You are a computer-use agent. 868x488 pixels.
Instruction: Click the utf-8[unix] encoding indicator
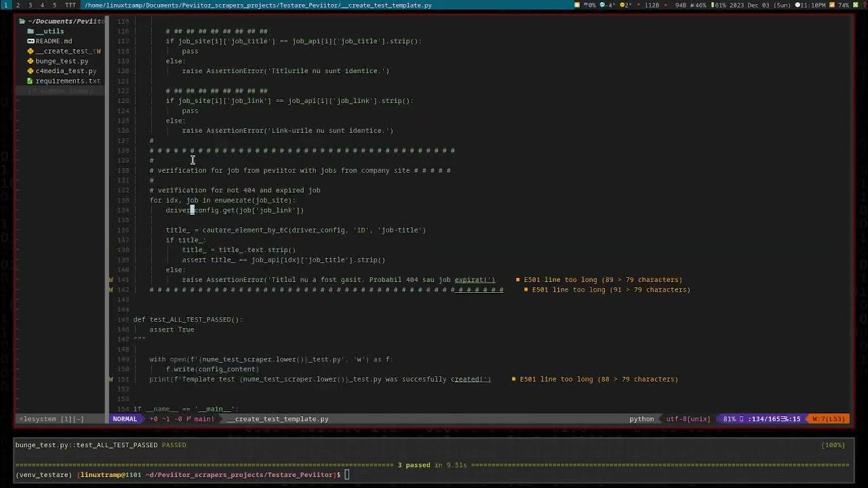(x=688, y=419)
